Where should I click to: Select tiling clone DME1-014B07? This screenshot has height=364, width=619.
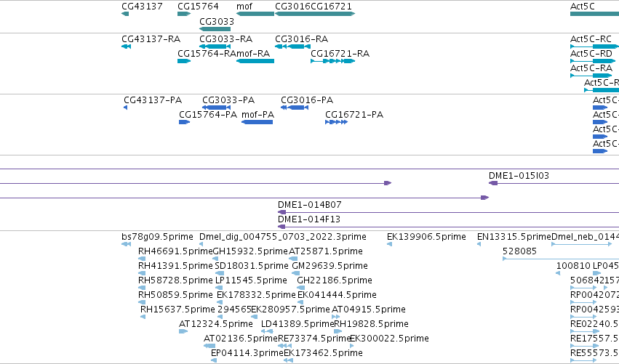[449, 212]
